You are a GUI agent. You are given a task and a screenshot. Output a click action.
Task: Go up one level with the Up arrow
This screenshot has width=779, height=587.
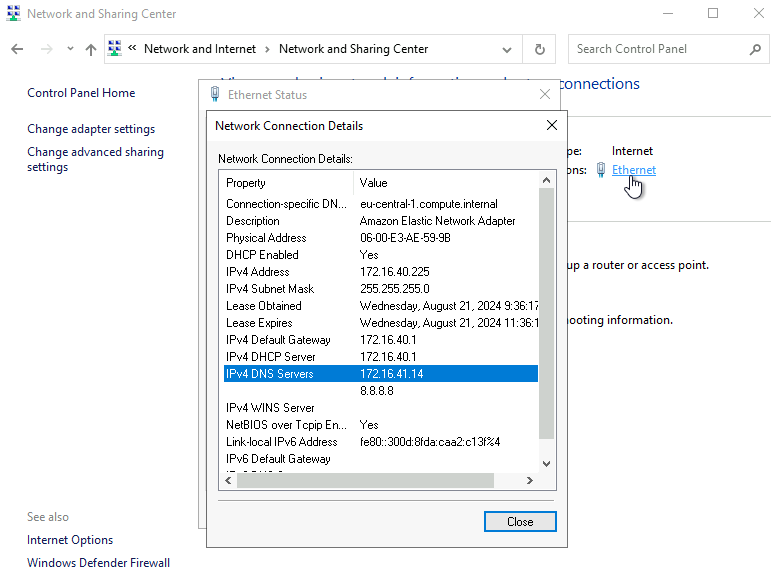tap(90, 49)
